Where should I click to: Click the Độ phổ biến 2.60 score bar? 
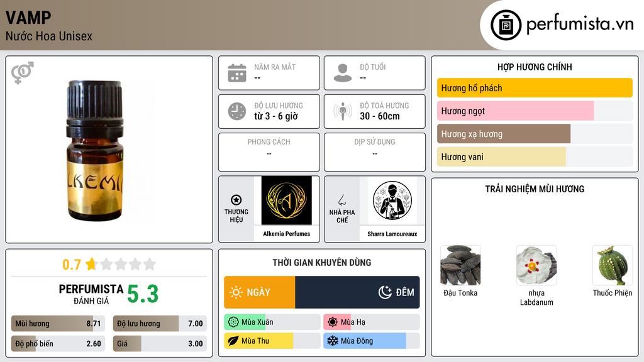pos(58,344)
